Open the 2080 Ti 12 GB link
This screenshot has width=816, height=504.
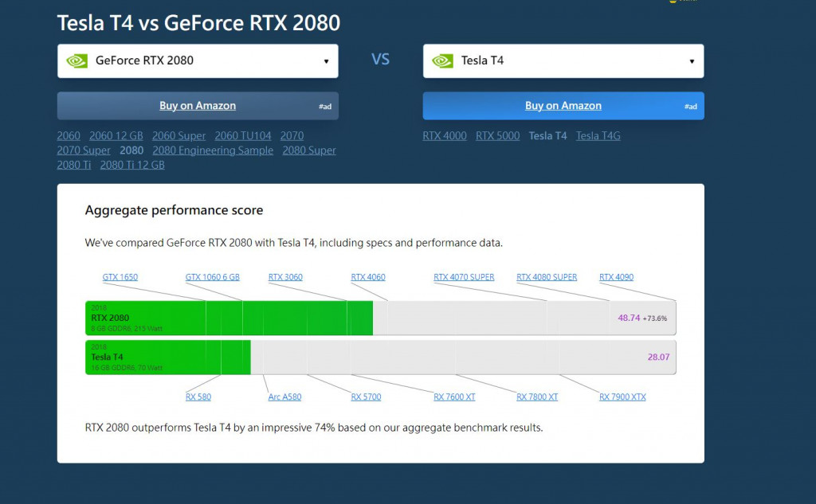coord(132,165)
